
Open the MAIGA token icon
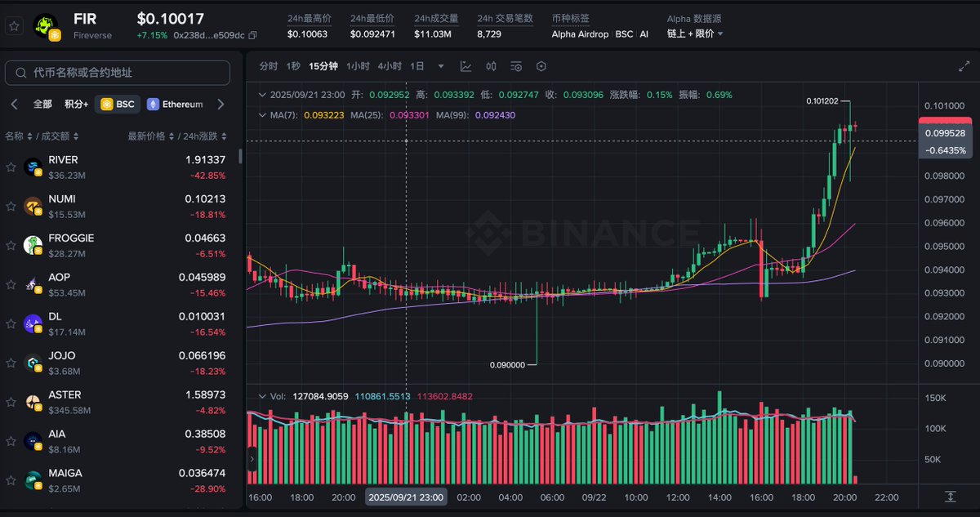tap(33, 480)
